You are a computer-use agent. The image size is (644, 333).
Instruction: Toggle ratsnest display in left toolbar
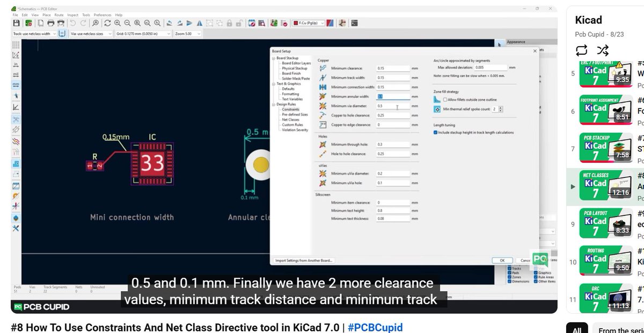pos(16,119)
